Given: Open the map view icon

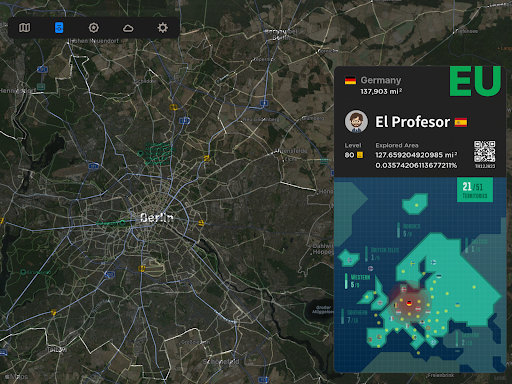Looking at the screenshot, I should (x=24, y=28).
